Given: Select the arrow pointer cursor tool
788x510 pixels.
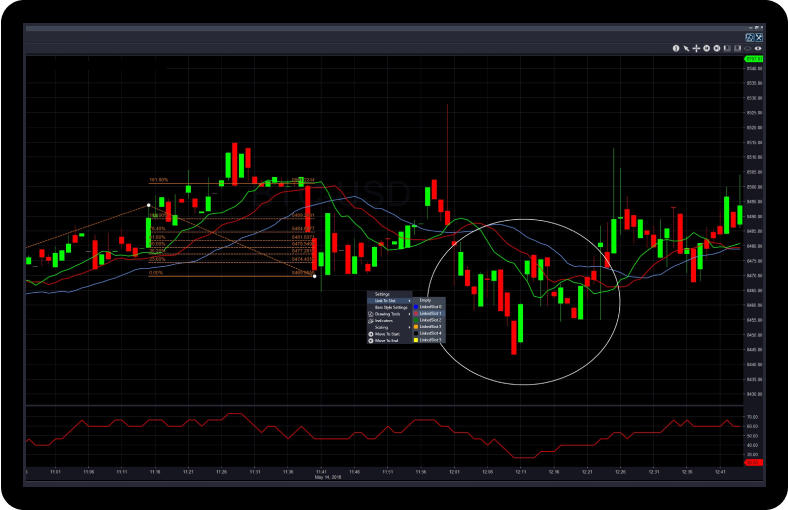Looking at the screenshot, I should [x=686, y=48].
